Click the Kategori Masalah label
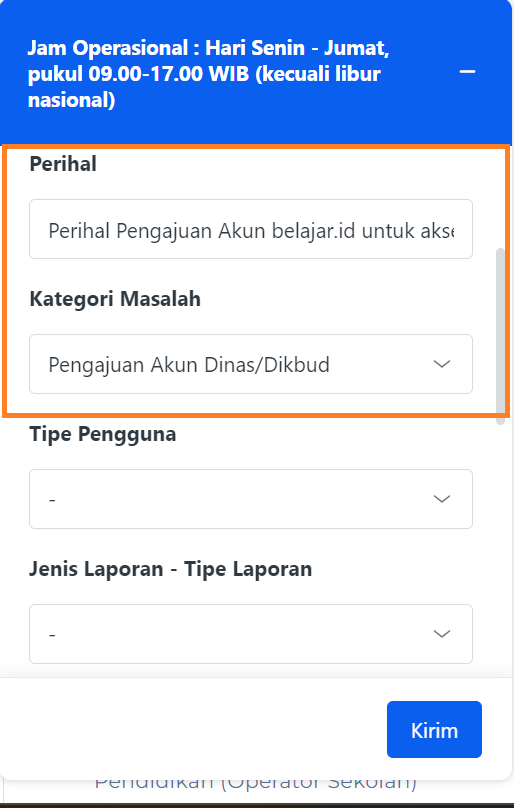Screen dimensions: 514x808 115,299
